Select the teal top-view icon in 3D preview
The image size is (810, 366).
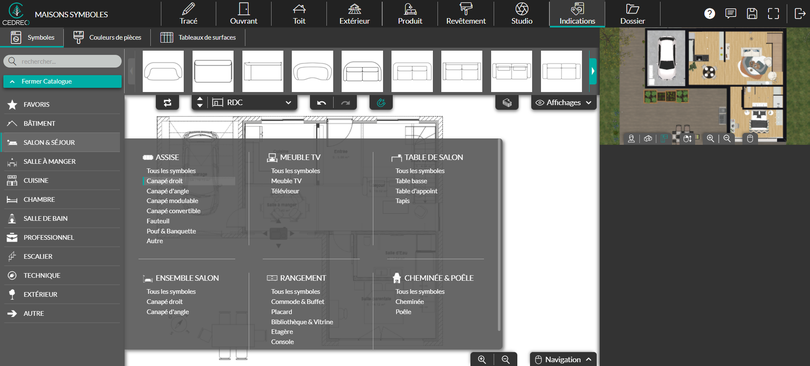click(x=664, y=138)
